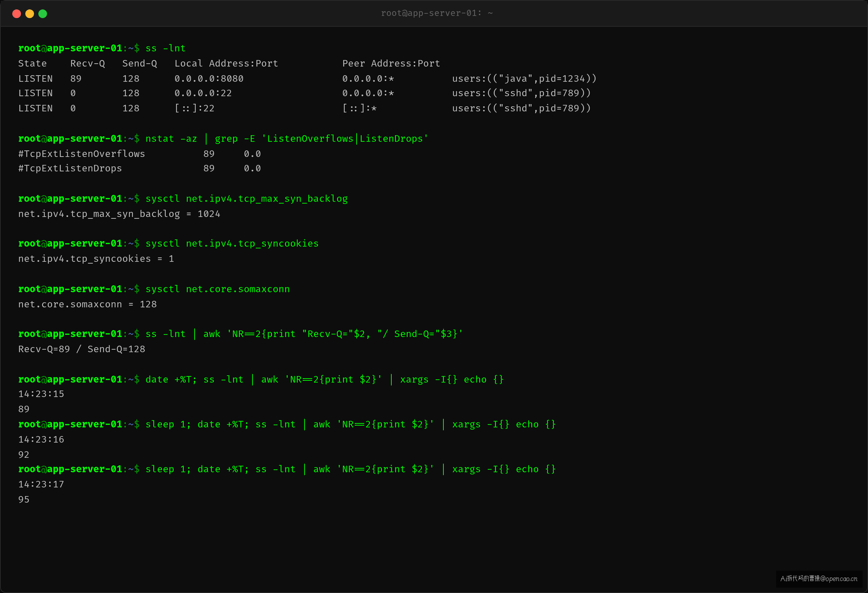The image size is (868, 593).
Task: Click output Recv-Q=89 / Send-Q=128
Action: tap(82, 349)
